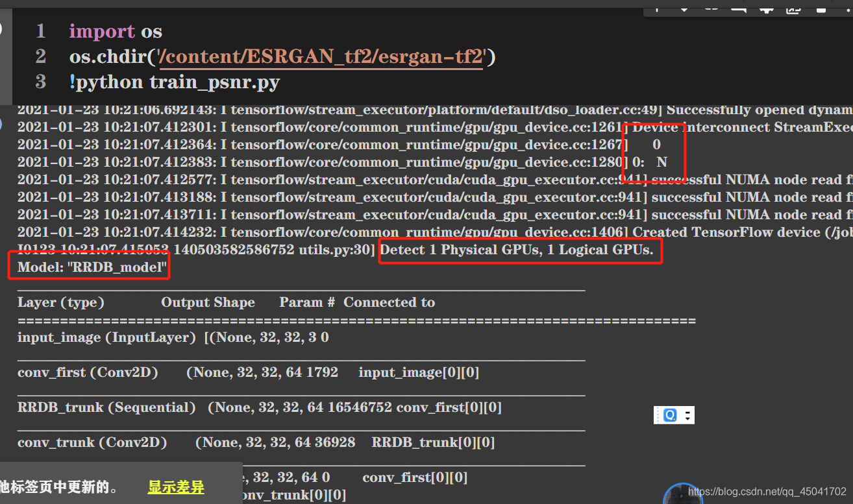
Task: Click 'conv_first (Conv2D)' row label
Action: (x=88, y=372)
